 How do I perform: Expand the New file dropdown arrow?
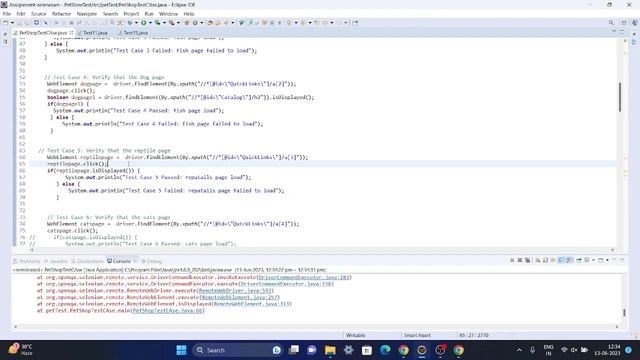(x=12, y=22)
